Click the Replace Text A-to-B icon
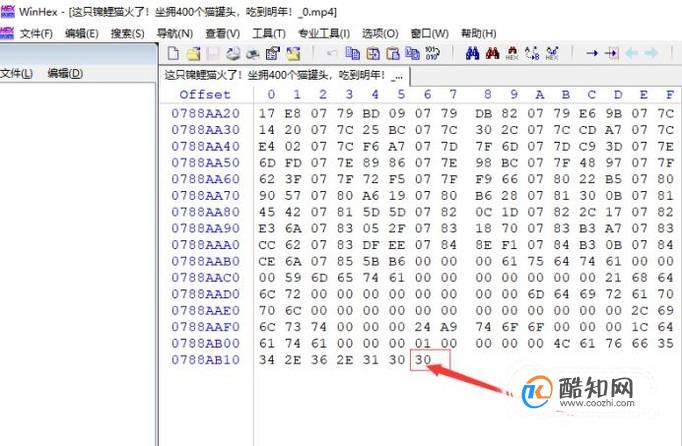Image resolution: width=682 pixels, height=446 pixels. pyautogui.click(x=532, y=53)
